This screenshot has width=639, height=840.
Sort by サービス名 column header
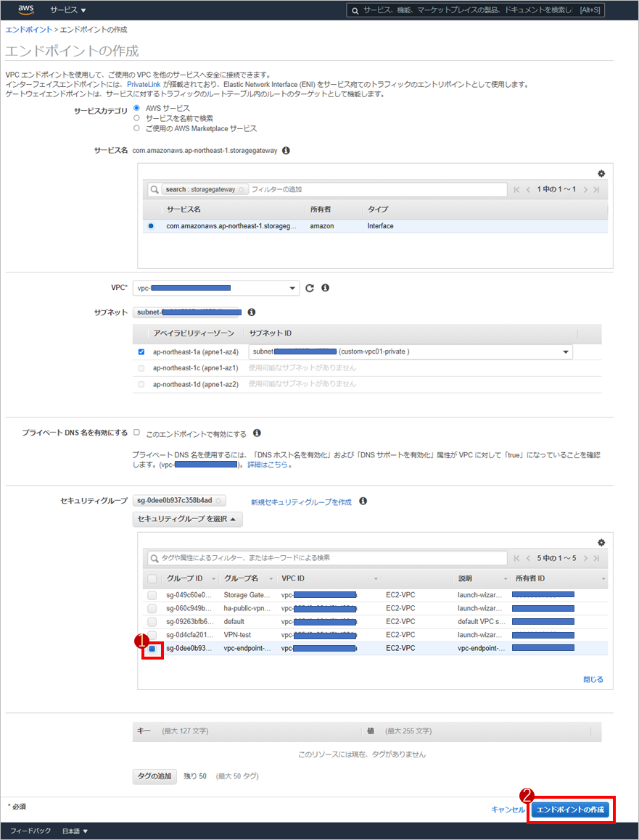coord(184,209)
